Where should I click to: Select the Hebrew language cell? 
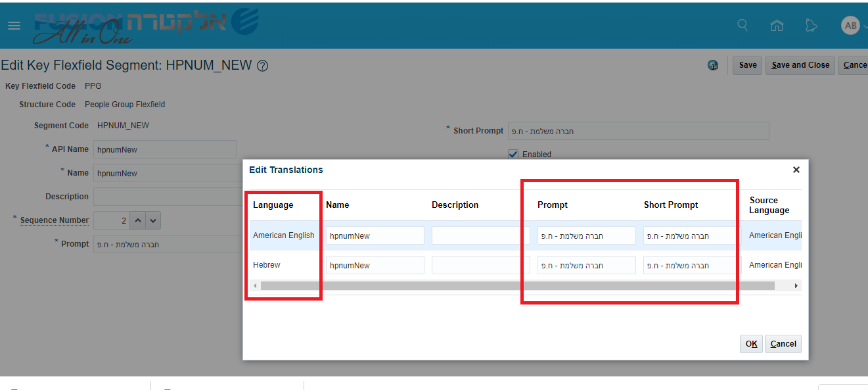click(x=267, y=265)
